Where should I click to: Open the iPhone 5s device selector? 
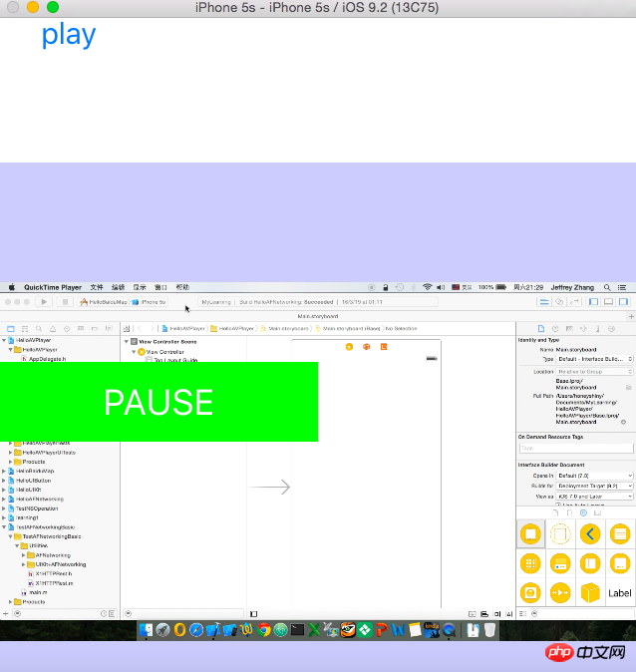[x=150, y=302]
